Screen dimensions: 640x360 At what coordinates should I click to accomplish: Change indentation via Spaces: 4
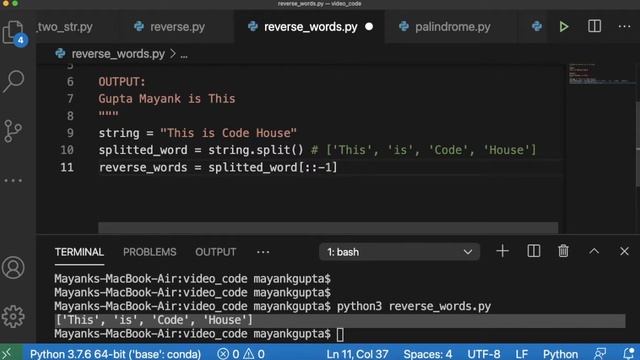(428, 353)
